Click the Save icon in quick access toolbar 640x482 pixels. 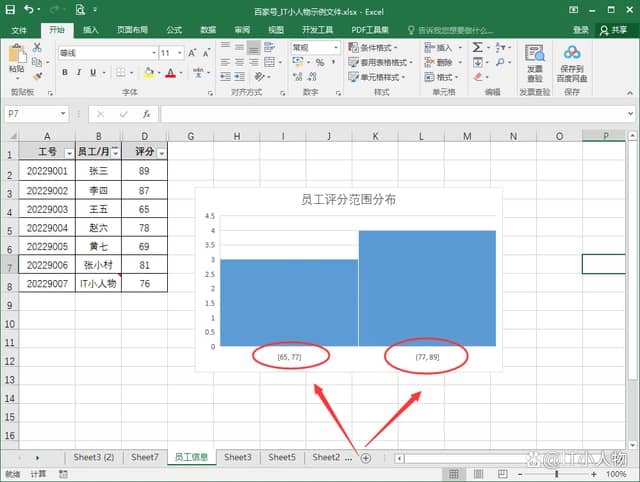9,10
